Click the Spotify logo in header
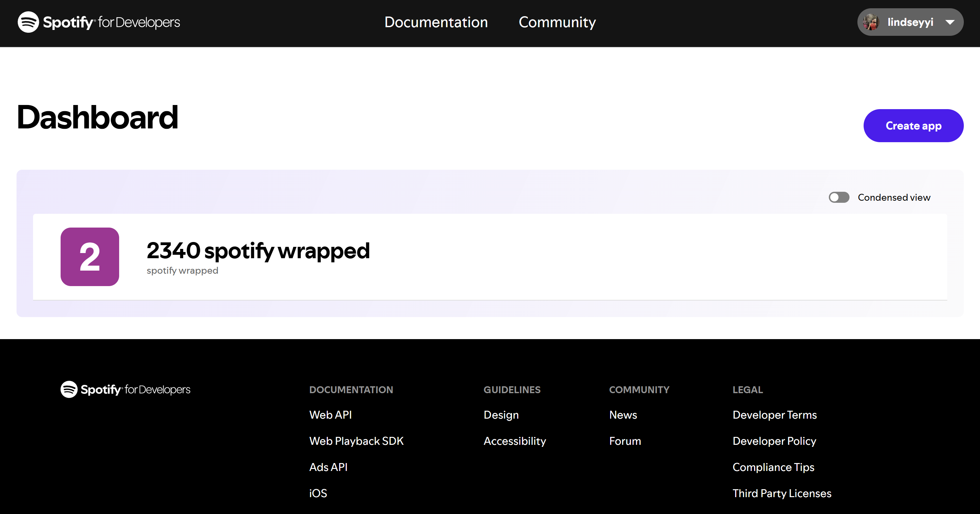 point(28,22)
